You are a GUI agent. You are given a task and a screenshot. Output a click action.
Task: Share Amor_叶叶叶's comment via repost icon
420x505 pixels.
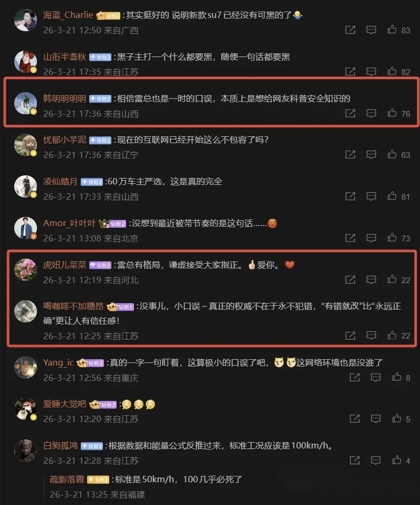350,238
